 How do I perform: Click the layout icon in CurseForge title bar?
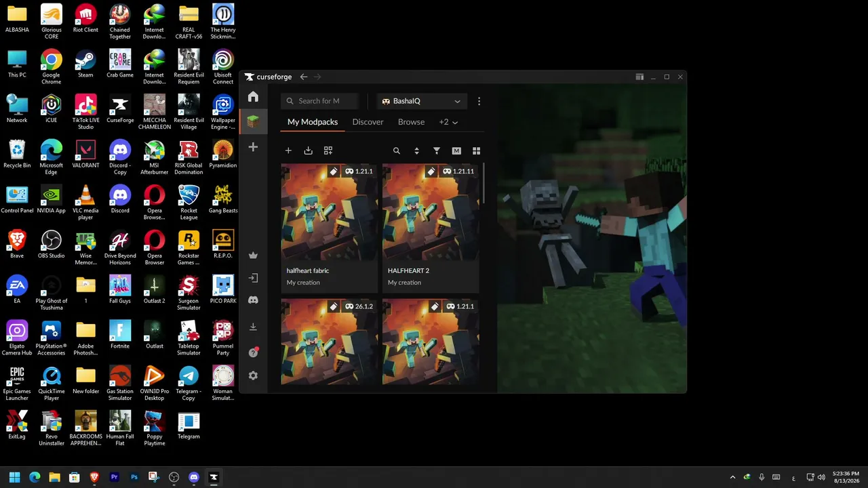point(639,77)
